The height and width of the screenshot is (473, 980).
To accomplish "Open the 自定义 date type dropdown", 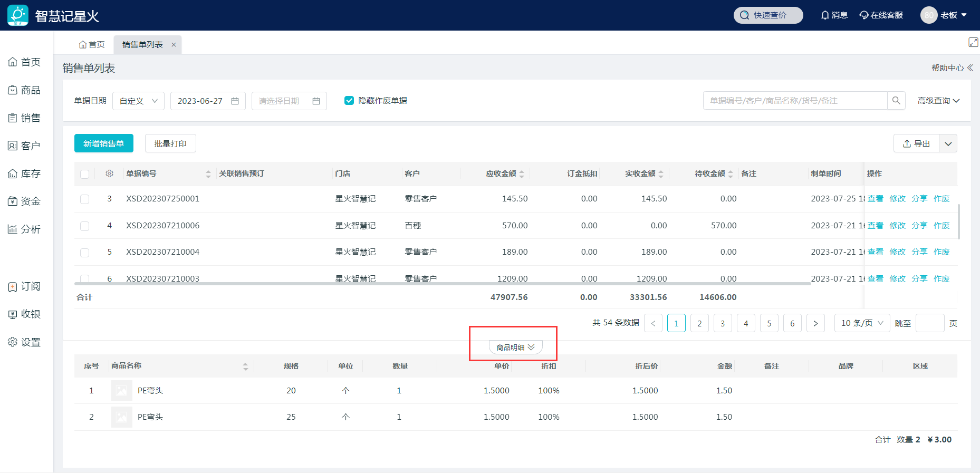I will point(138,101).
